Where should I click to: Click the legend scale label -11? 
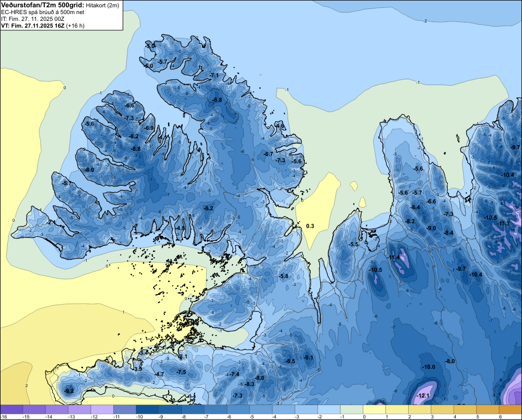[x=116, y=417]
